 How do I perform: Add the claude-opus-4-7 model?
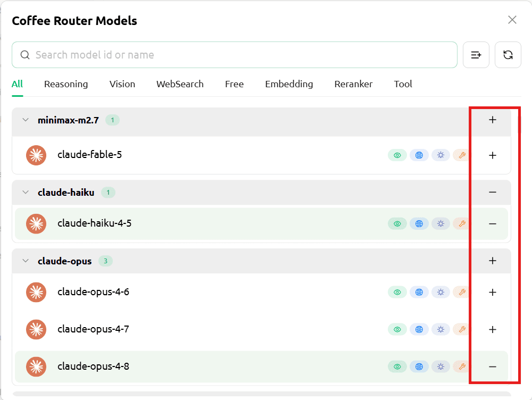pos(493,329)
